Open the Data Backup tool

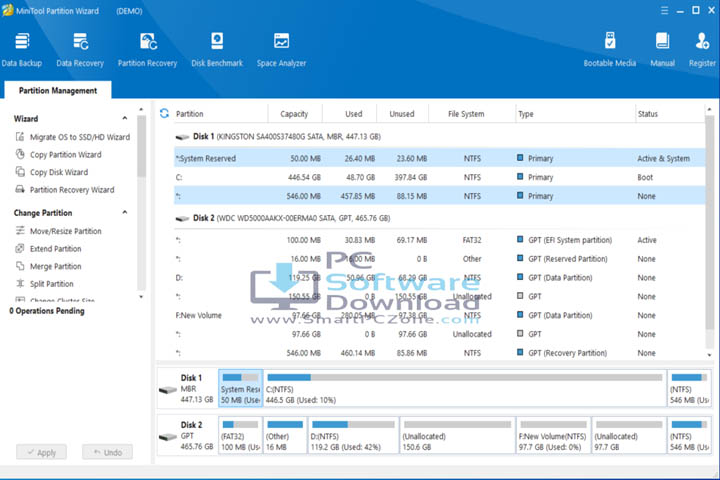coord(22,50)
